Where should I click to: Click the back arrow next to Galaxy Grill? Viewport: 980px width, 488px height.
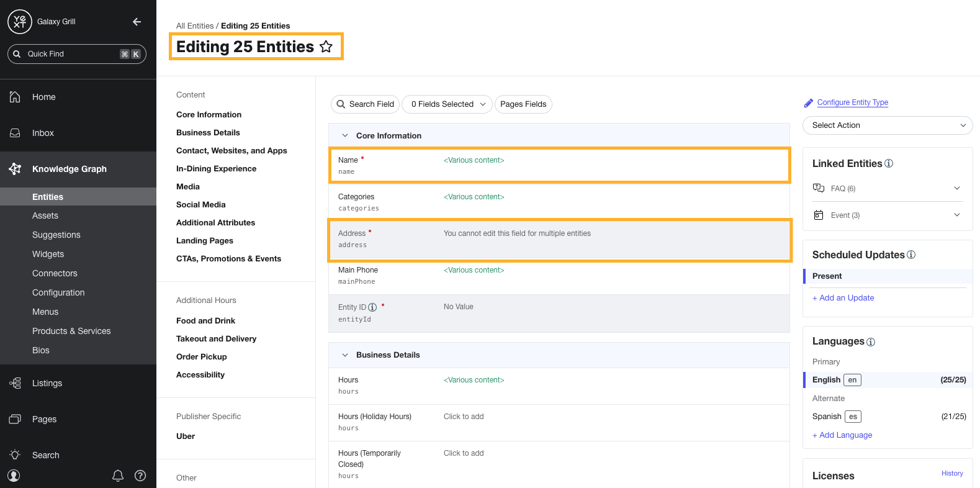137,22
